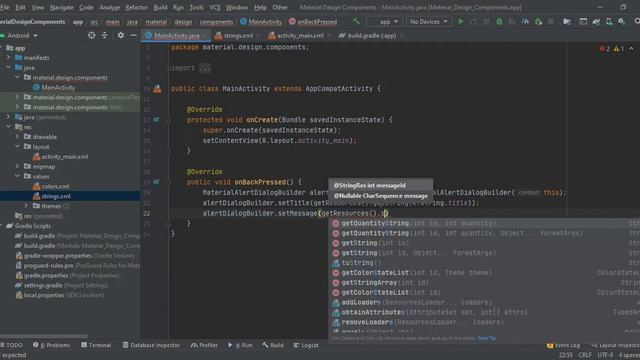The image size is (640, 360).
Task: Click the yellow warning count indicator icon
Action: 618,49
